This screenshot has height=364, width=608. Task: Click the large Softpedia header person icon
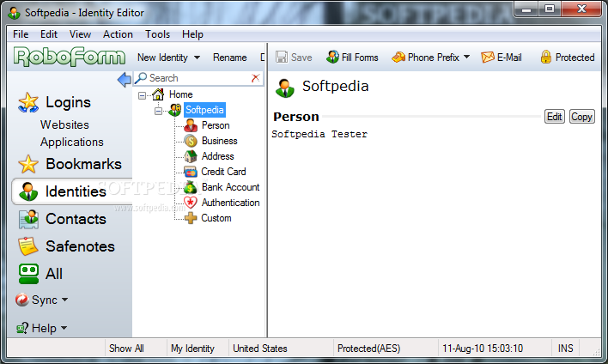pos(285,88)
